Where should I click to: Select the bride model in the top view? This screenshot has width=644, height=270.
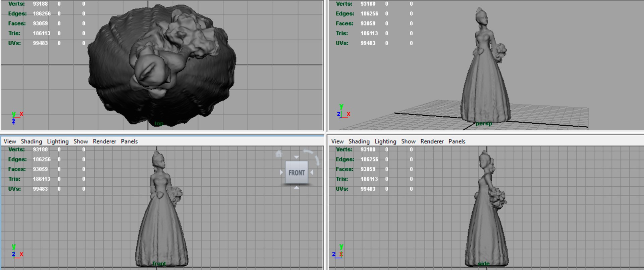pos(162,65)
